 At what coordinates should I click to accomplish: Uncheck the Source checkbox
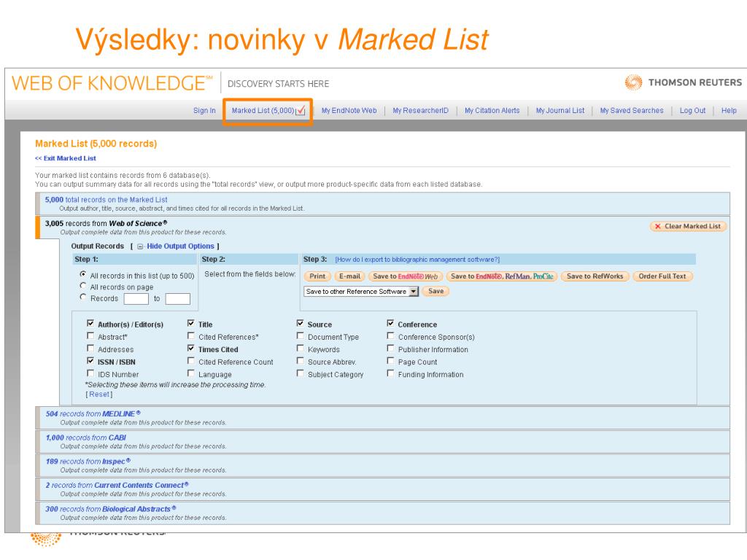(x=300, y=323)
